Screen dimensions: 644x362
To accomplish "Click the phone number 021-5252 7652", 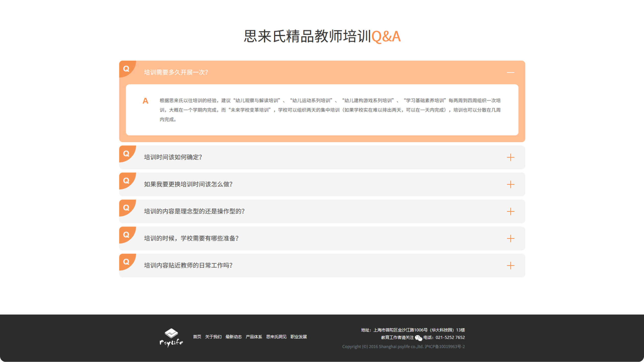I will coord(450,337).
